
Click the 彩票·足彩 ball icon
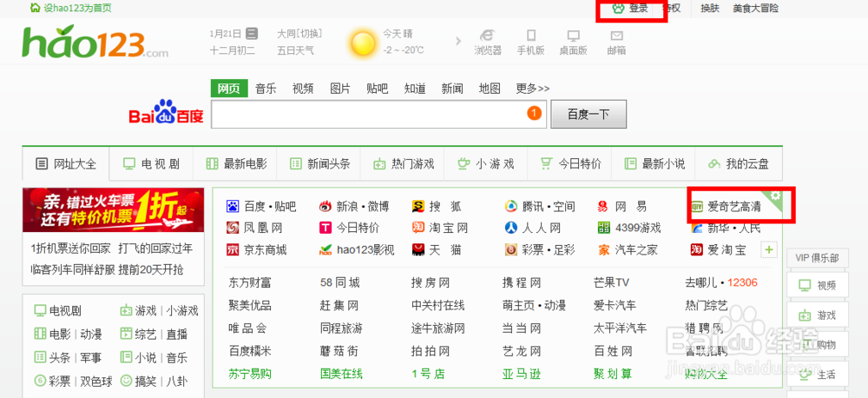pyautogui.click(x=510, y=250)
